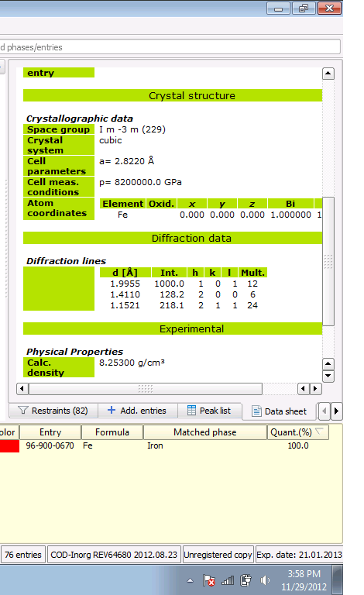The image size is (364, 595).
Task: Open the Action Center flag icon
Action: (x=208, y=580)
